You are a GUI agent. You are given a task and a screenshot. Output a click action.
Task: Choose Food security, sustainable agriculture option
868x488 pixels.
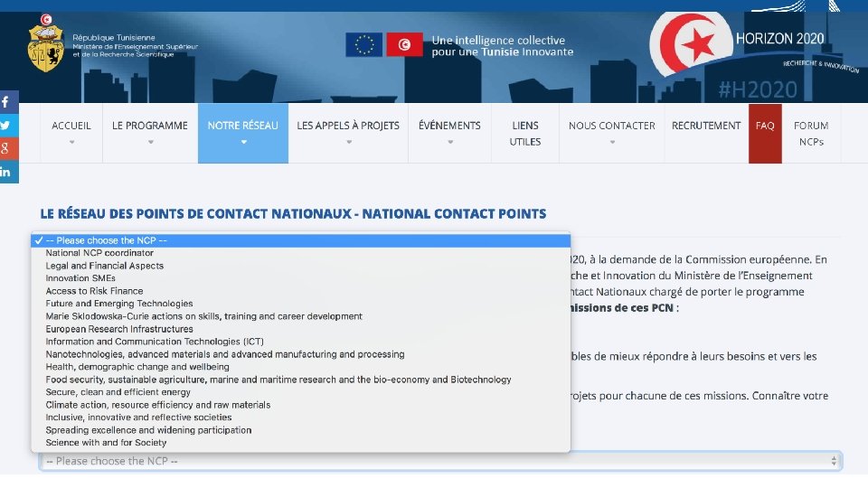point(300,380)
